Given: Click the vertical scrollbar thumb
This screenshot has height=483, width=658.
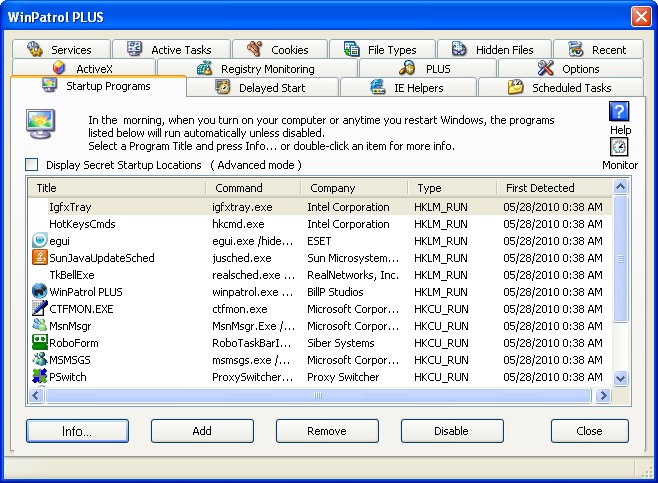Looking at the screenshot, I should 621,259.
